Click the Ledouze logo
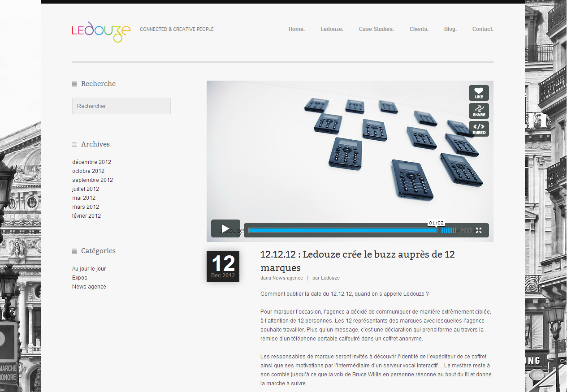Screen dimensions: 567x392 pos(101,32)
